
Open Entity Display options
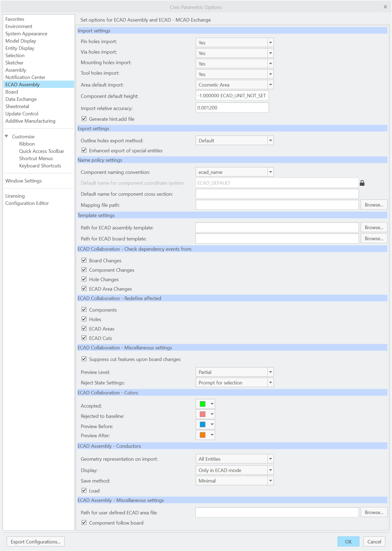[20, 48]
